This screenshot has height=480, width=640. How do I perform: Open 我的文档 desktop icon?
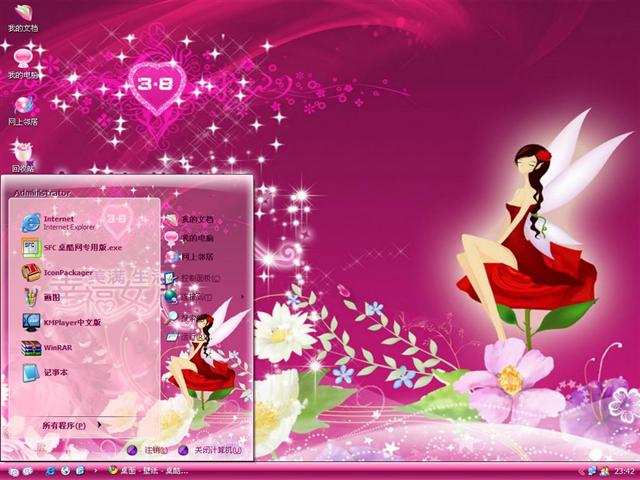tap(23, 18)
